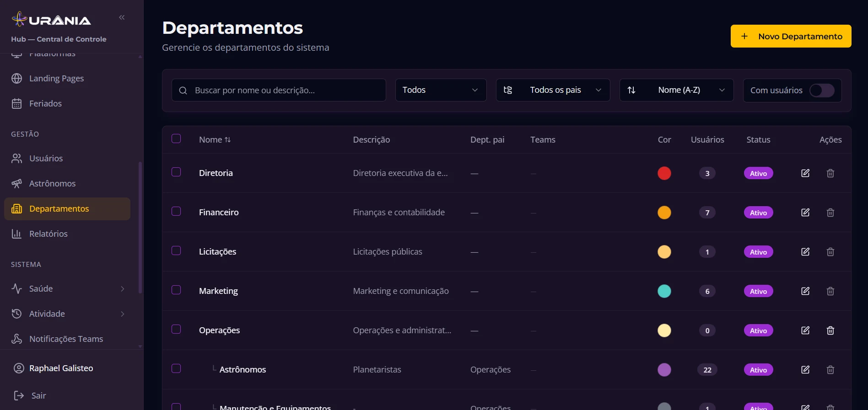
Task: Select the Diretoria row checkbox
Action: click(x=176, y=172)
